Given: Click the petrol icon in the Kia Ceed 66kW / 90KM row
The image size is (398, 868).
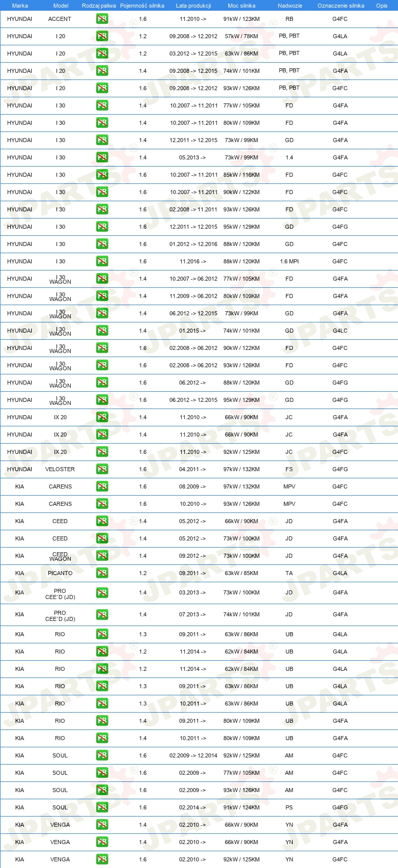Looking at the screenshot, I should click(x=102, y=521).
